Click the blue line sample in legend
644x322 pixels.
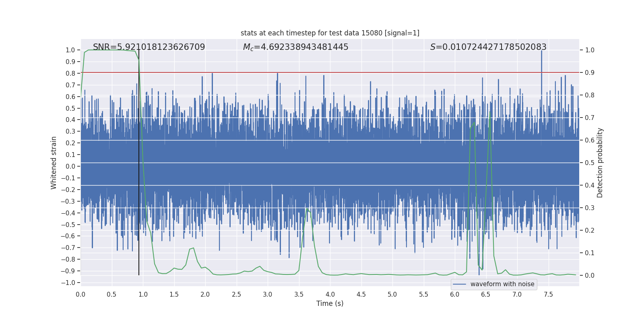pos(459,284)
